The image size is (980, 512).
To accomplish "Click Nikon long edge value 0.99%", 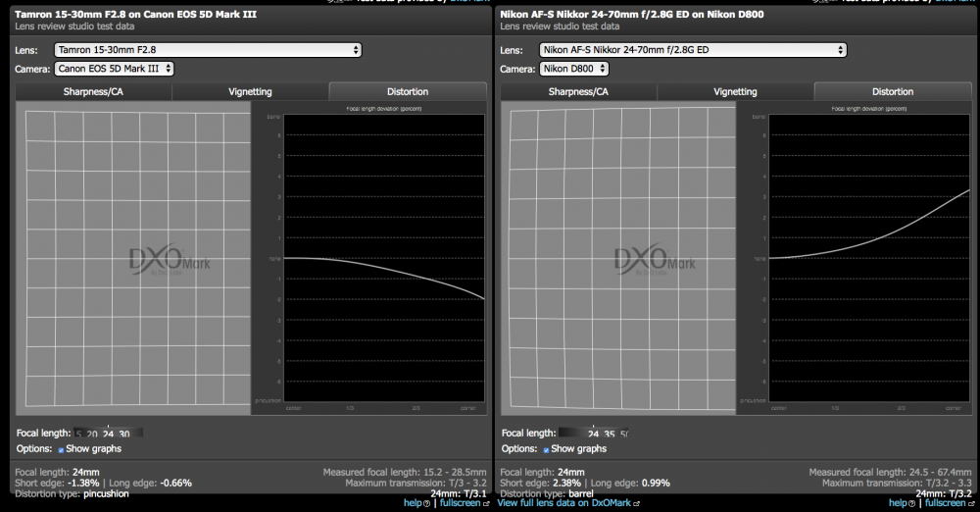I will click(x=656, y=484).
